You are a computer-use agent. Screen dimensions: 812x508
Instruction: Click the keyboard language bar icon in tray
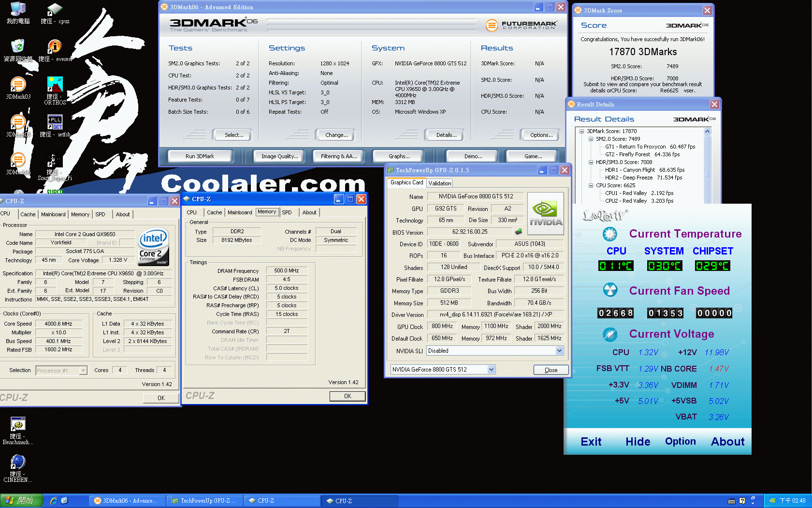click(x=732, y=501)
